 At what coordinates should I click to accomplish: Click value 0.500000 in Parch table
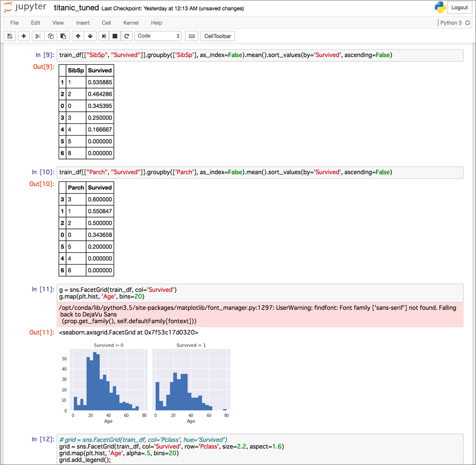coord(100,223)
